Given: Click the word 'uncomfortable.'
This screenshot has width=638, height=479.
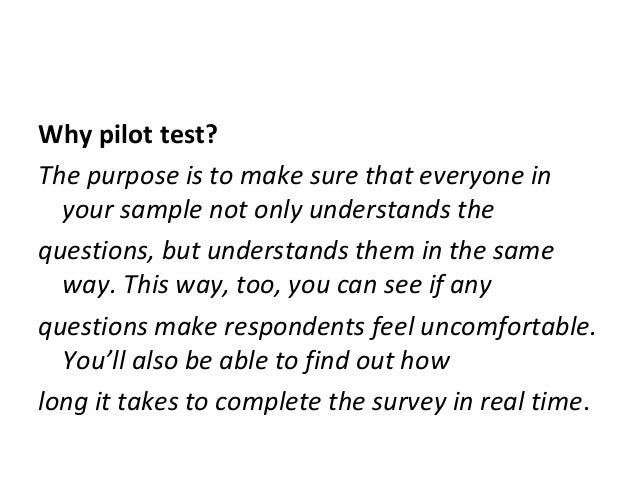Looking at the screenshot, I should (x=507, y=326).
